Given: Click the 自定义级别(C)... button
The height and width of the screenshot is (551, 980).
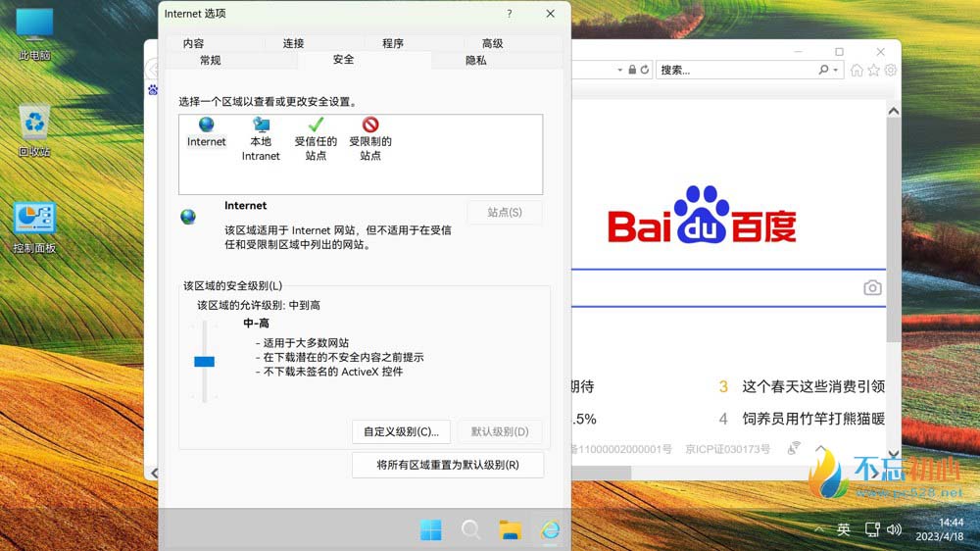Looking at the screenshot, I should [401, 431].
